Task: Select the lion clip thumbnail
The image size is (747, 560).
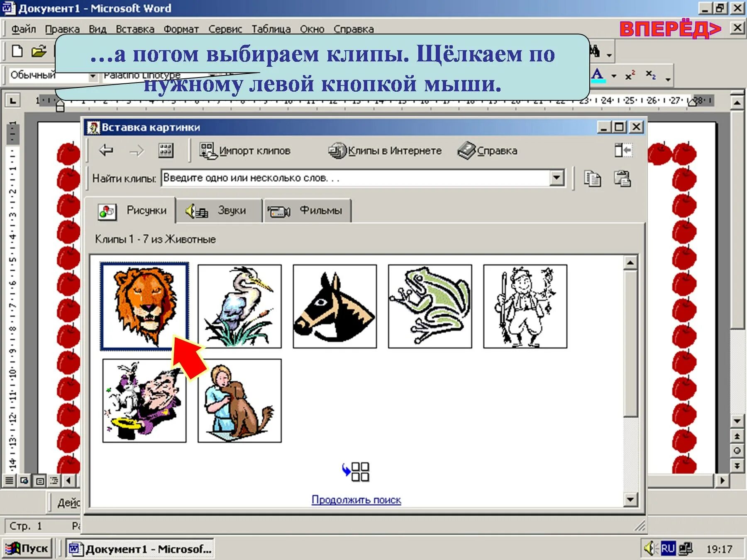Action: tap(144, 306)
